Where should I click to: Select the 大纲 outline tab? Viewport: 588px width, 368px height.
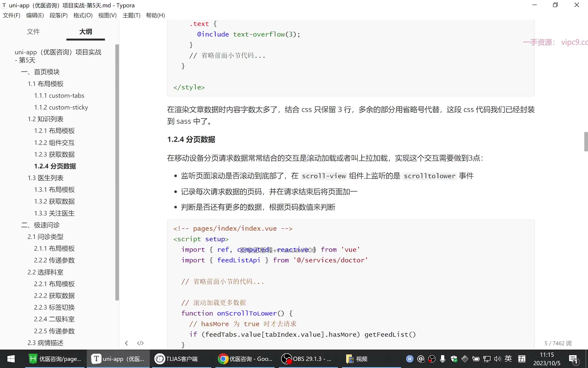tap(86, 32)
